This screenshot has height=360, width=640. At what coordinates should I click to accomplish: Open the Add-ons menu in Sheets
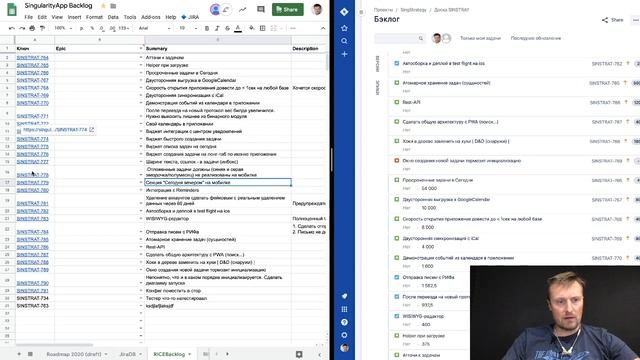(151, 17)
